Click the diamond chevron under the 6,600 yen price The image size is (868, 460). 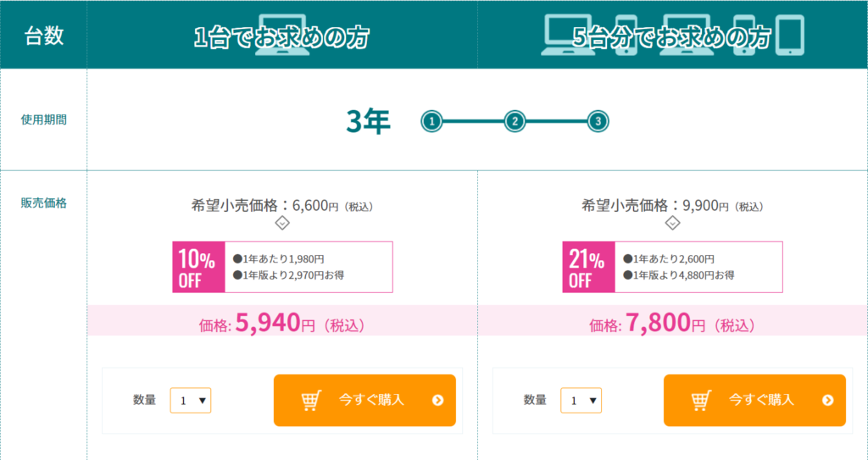pyautogui.click(x=282, y=223)
